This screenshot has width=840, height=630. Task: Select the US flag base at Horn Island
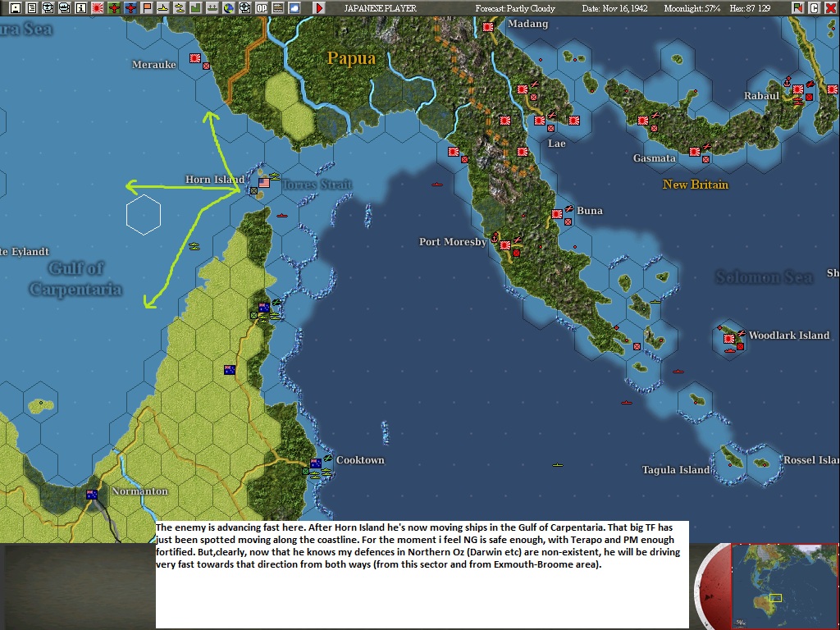[264, 183]
